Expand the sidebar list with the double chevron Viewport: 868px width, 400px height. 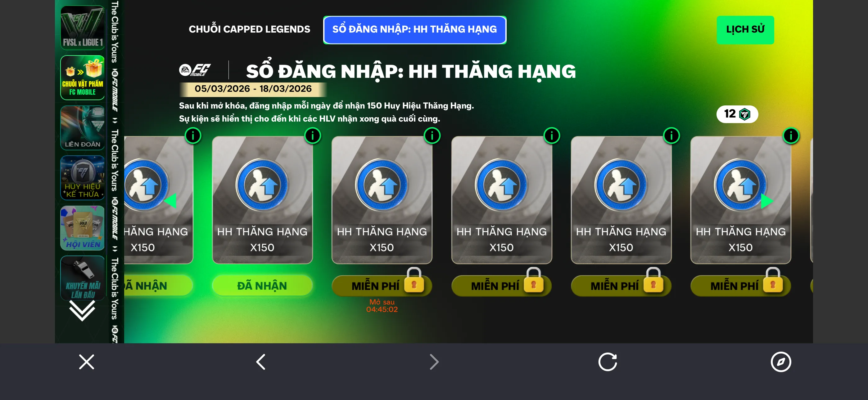pos(82,310)
